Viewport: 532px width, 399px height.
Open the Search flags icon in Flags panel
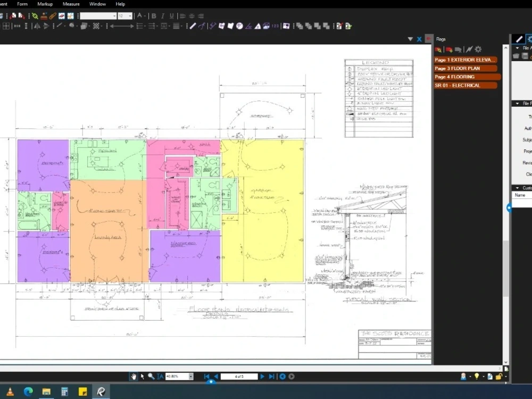(438, 48)
